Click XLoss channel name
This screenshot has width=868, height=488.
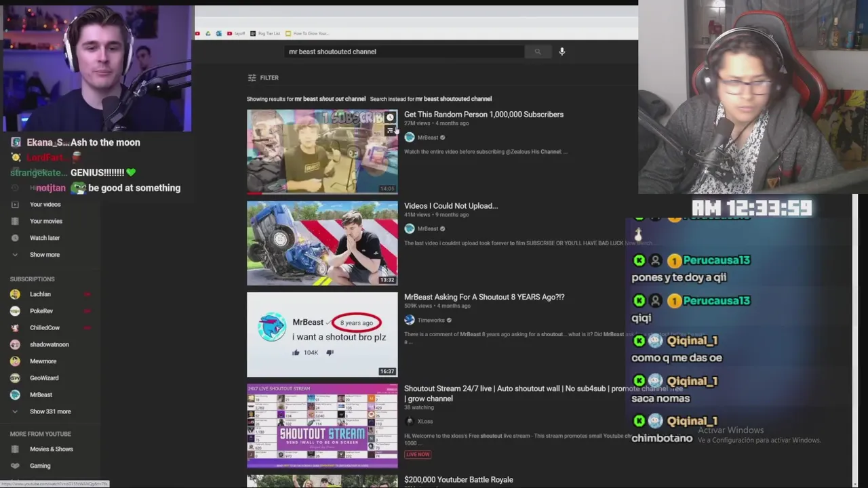425,422
